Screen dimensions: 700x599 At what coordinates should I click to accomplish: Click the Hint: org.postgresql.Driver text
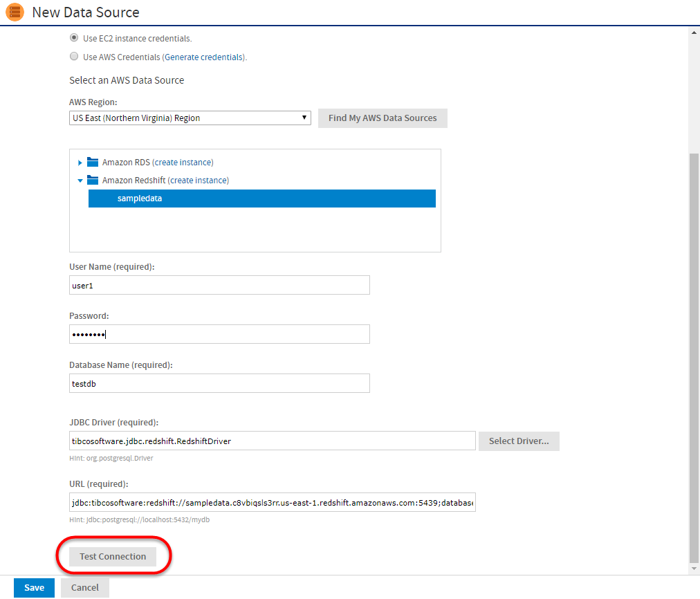tap(111, 459)
